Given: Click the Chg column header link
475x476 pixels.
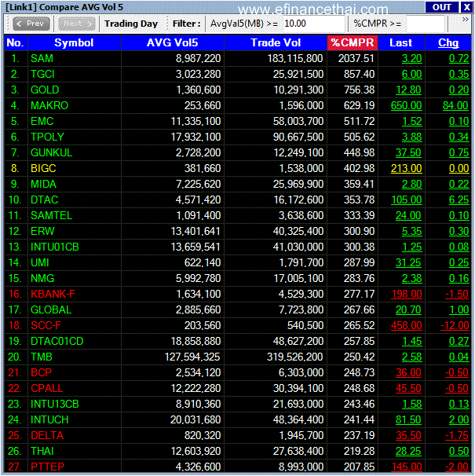Looking at the screenshot, I should tap(448, 42).
